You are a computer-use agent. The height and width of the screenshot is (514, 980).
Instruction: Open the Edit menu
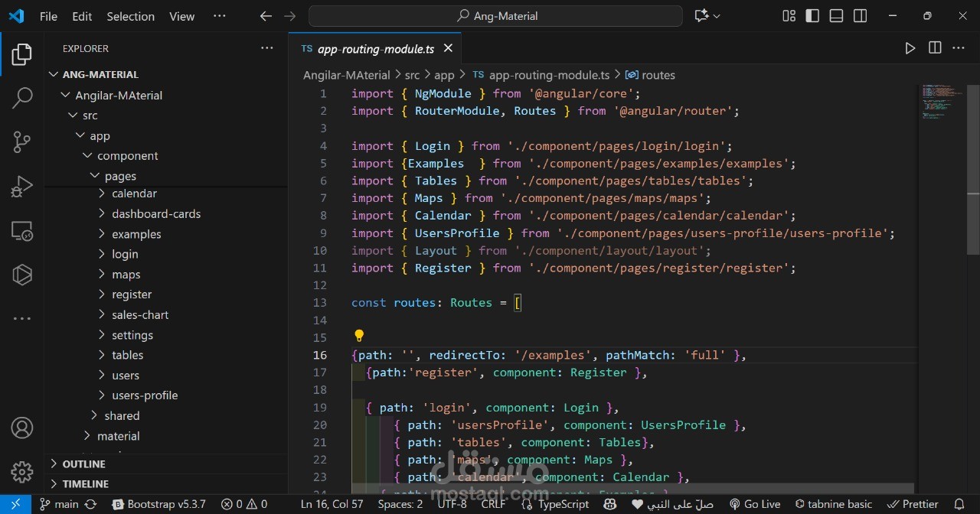click(x=82, y=16)
